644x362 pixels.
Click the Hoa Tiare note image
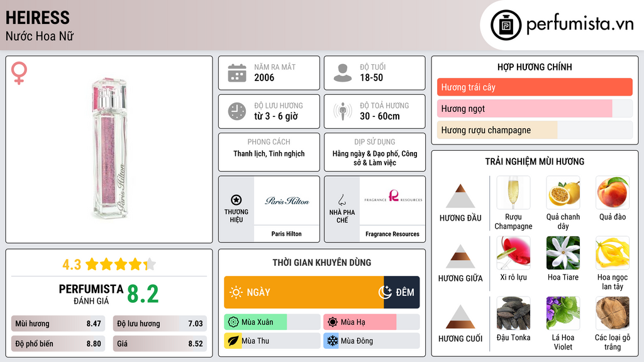coord(563,253)
